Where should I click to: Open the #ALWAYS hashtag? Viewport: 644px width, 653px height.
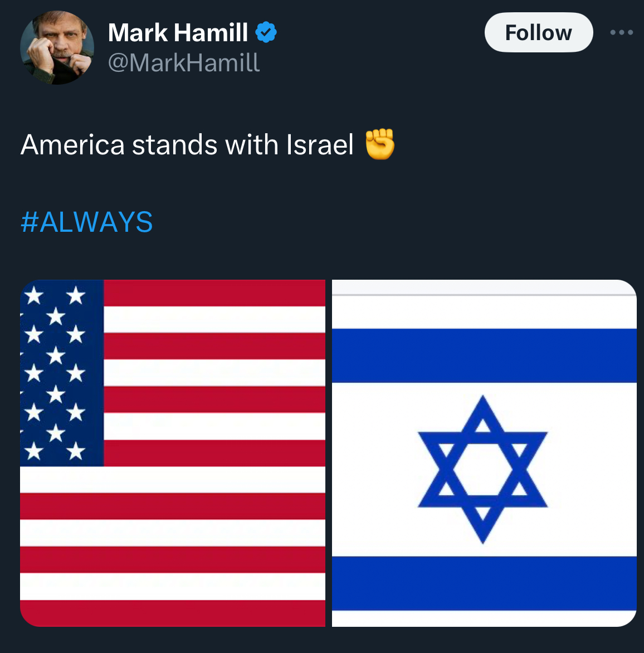pos(86,222)
